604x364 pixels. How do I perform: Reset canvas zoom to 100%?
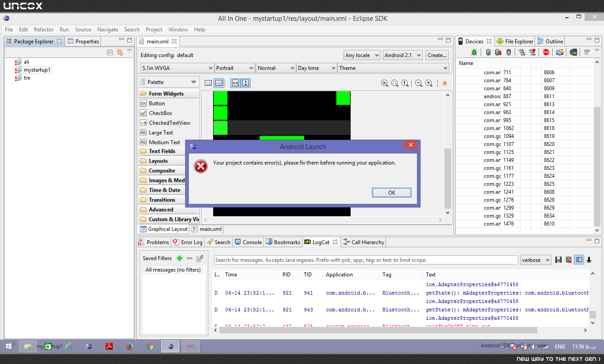coord(405,83)
